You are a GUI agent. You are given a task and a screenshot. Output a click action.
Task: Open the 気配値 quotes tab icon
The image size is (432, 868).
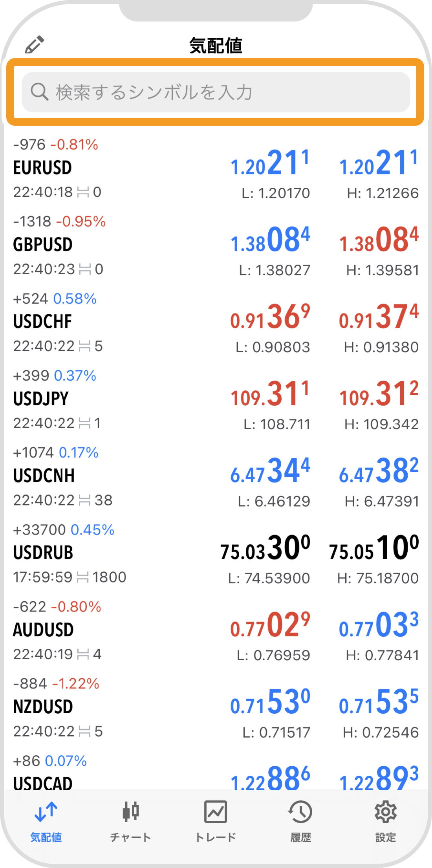coord(46,812)
